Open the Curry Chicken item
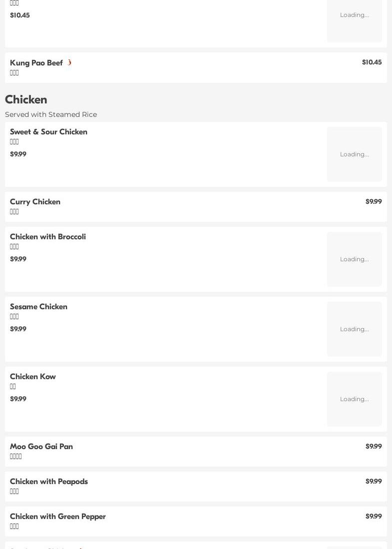The height and width of the screenshot is (549, 392). (x=196, y=207)
